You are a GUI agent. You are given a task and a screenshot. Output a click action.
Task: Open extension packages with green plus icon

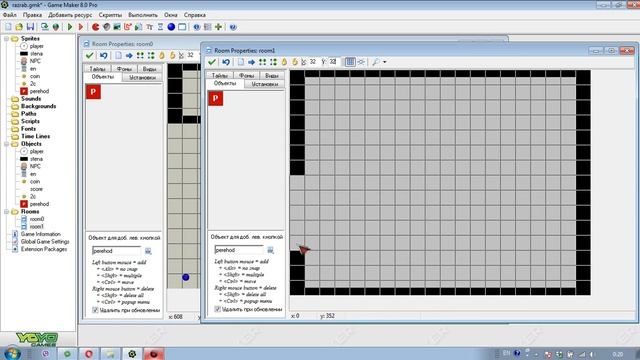[218, 27]
